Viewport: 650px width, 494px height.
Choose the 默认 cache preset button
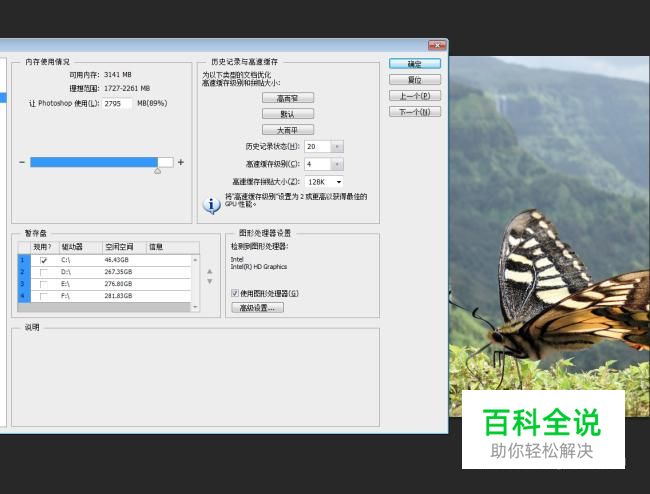(288, 114)
